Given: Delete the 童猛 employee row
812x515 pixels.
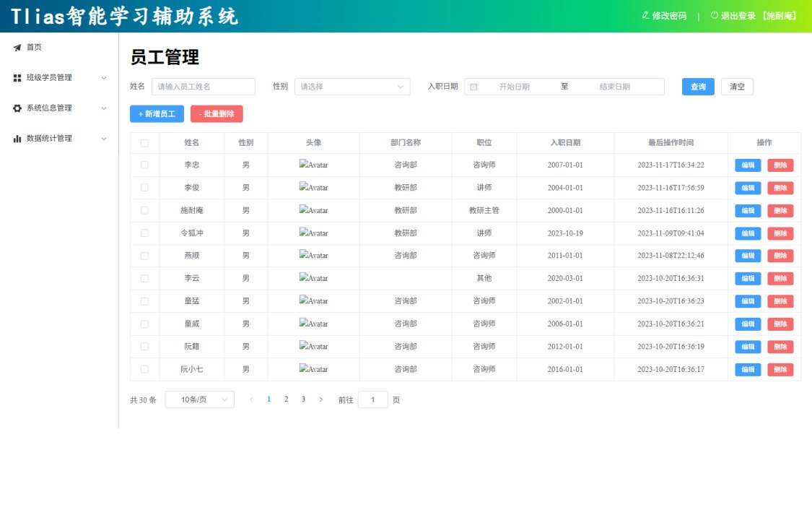Looking at the screenshot, I should pos(780,301).
